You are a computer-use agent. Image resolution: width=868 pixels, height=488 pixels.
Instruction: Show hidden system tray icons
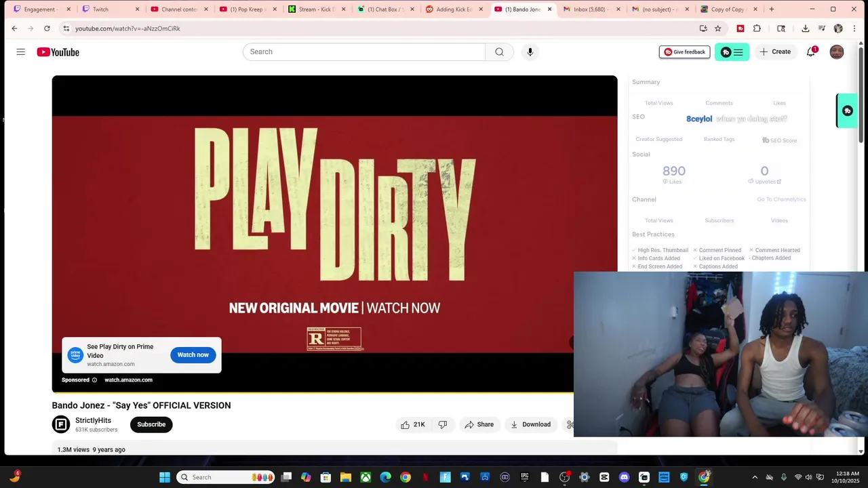point(755,477)
